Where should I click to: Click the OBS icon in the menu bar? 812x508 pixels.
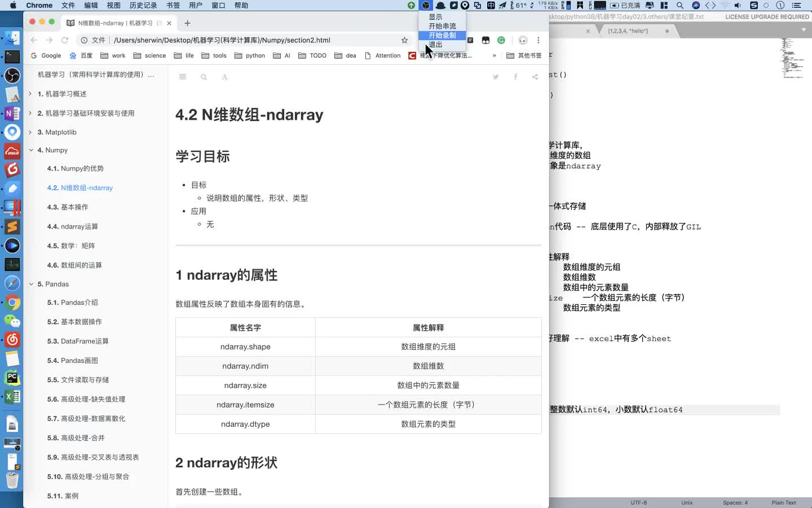426,5
